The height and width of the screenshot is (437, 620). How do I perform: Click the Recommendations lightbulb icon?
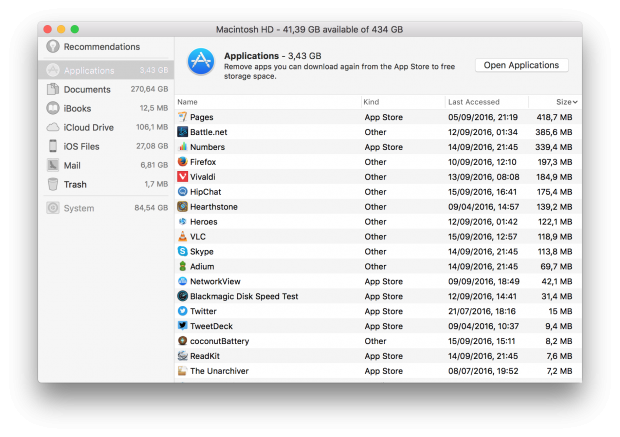click(53, 46)
